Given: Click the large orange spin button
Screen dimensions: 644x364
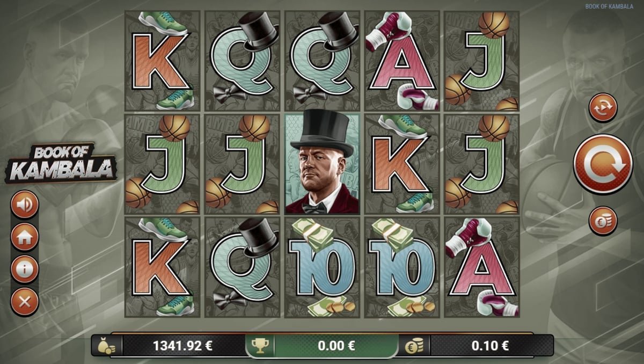Looking at the screenshot, I should point(603,164).
